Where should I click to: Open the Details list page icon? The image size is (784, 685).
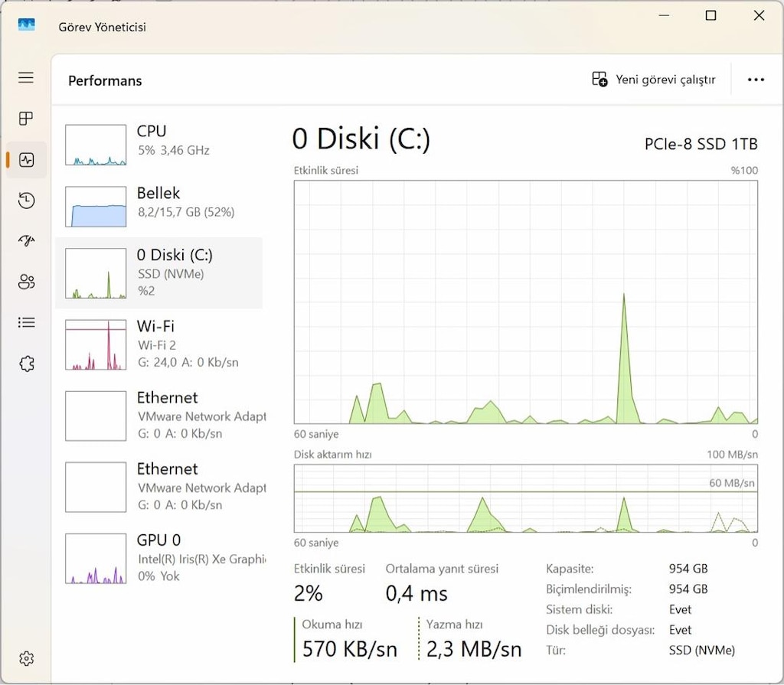(26, 322)
